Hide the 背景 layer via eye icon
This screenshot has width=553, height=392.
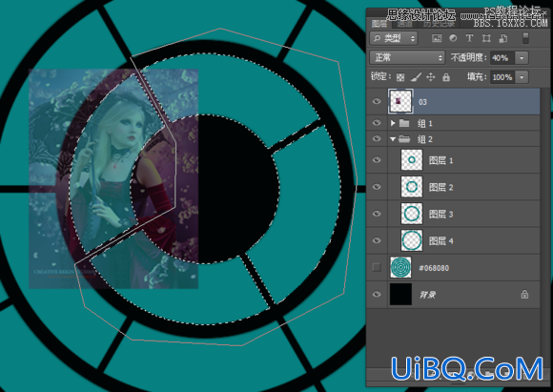(x=377, y=294)
